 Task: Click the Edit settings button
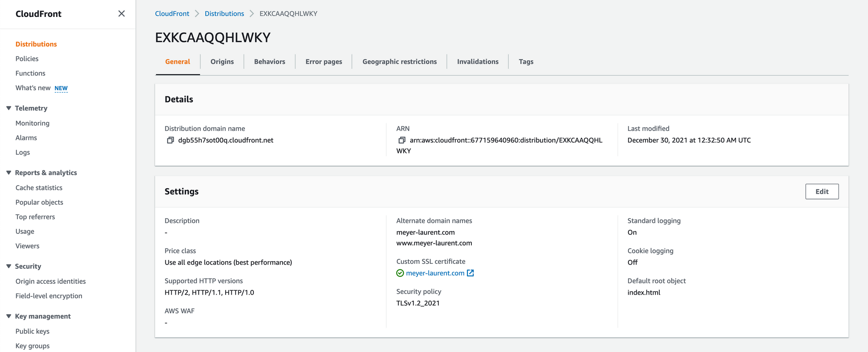pyautogui.click(x=822, y=192)
